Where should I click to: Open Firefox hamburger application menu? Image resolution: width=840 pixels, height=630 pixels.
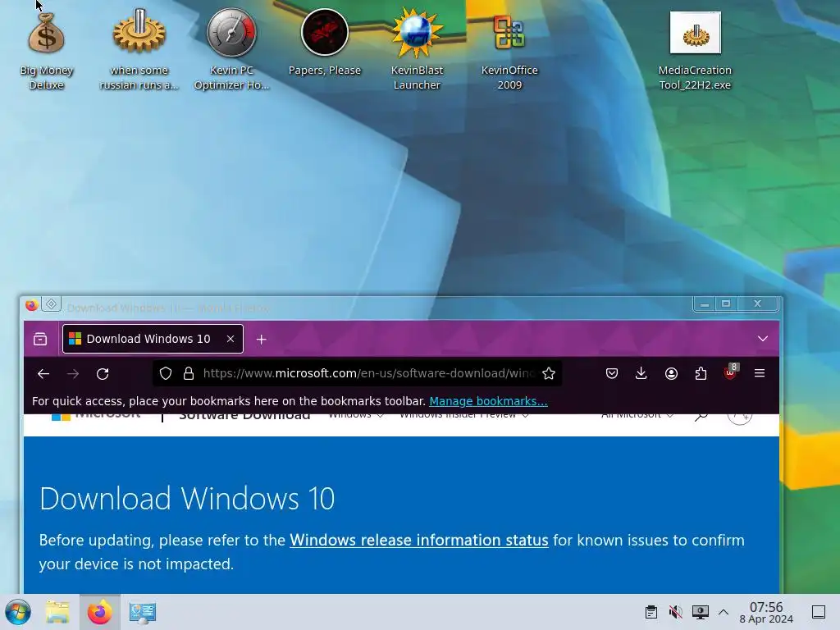[760, 373]
